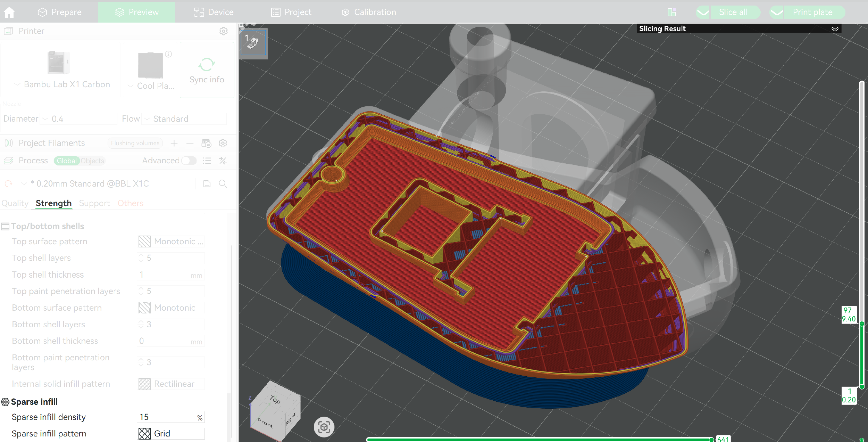Reset camera view with perspective icon
Screen dimensions: 868x442
pyautogui.click(x=324, y=427)
